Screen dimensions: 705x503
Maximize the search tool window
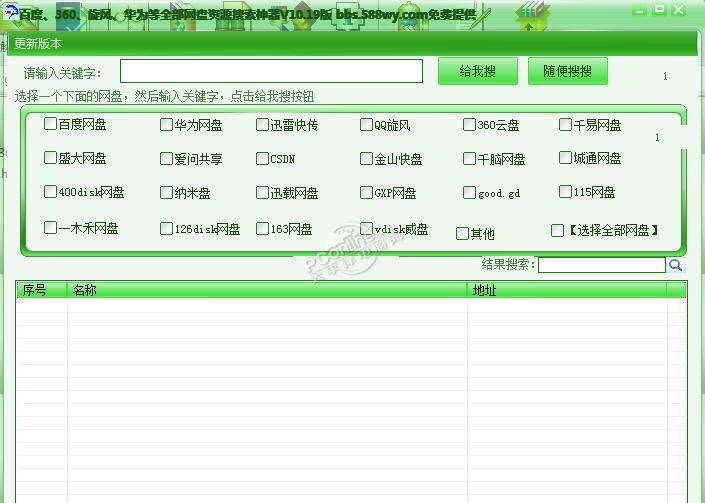coord(659,9)
